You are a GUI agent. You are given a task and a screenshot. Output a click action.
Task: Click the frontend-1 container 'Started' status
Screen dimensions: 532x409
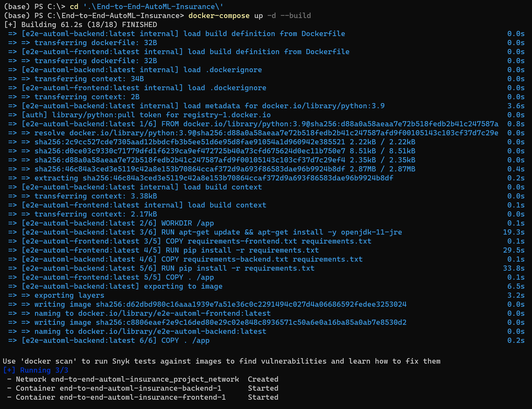263,397
